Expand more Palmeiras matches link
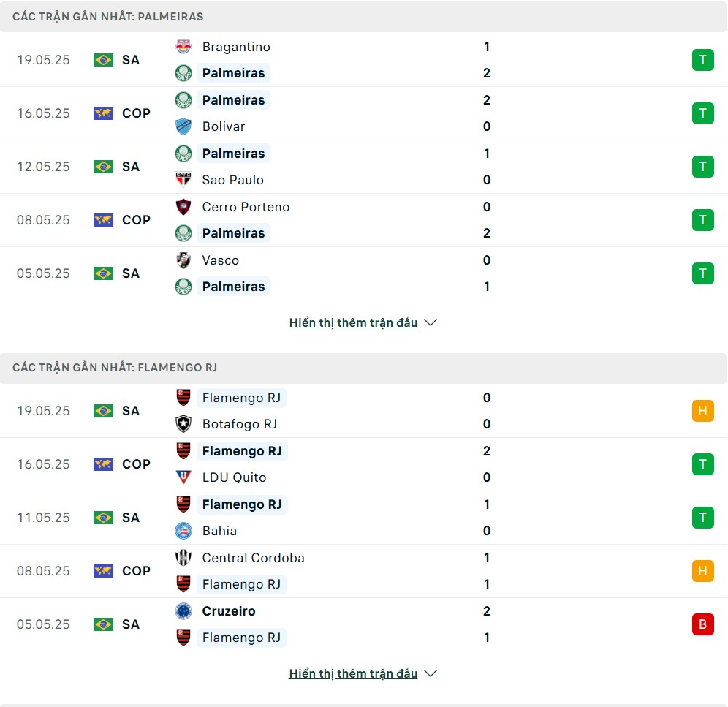 coord(353,323)
